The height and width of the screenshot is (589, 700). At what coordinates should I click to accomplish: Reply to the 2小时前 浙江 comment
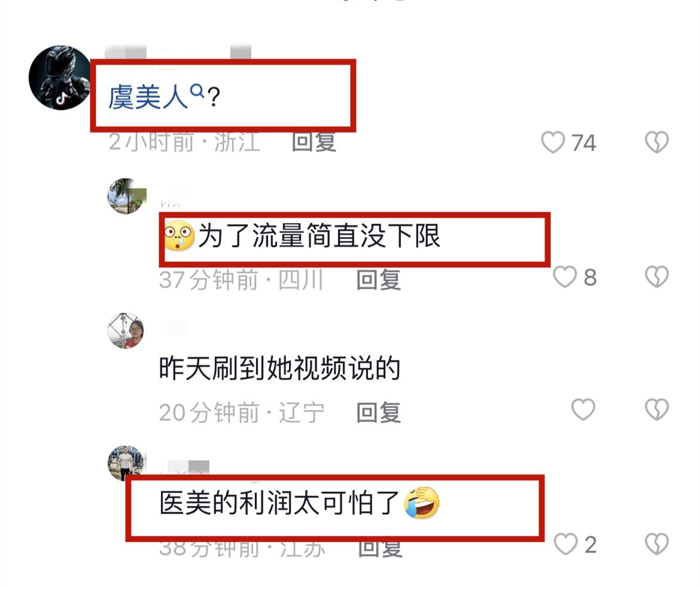[x=314, y=142]
